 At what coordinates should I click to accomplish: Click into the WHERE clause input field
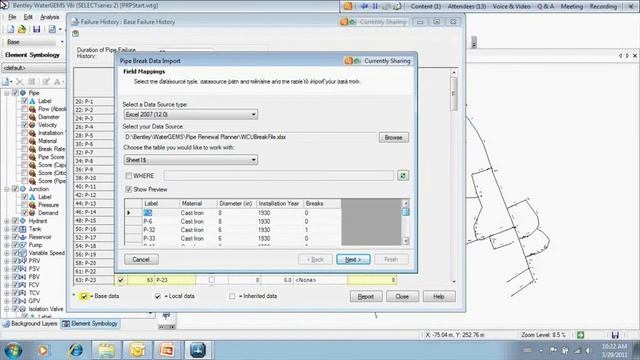tap(279, 176)
